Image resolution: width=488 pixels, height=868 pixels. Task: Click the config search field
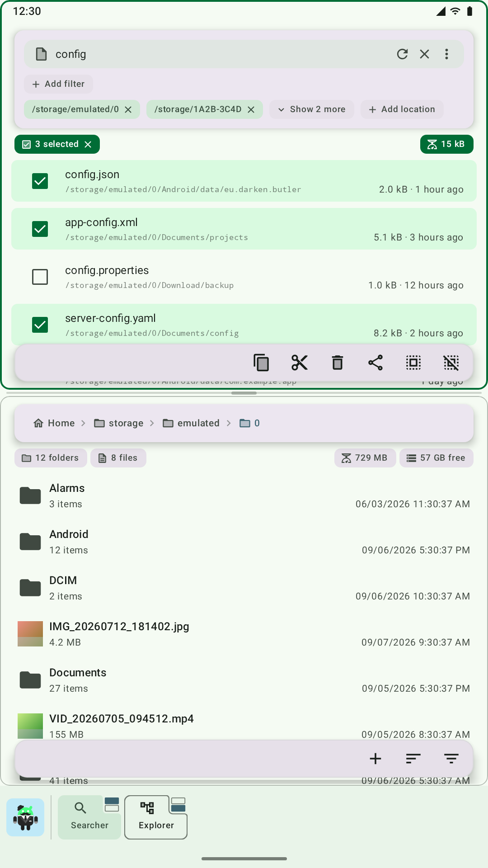point(244,54)
